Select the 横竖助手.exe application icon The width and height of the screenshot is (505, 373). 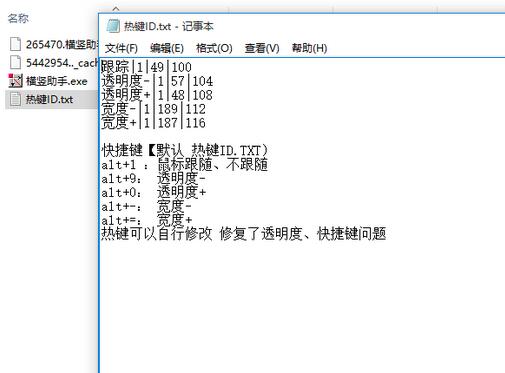click(15, 81)
